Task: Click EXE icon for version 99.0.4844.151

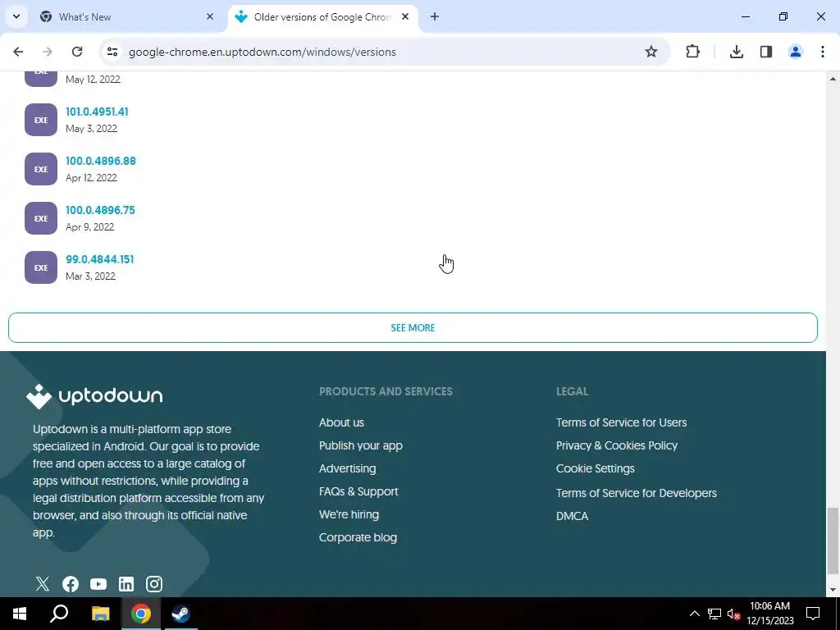Action: coord(41,268)
